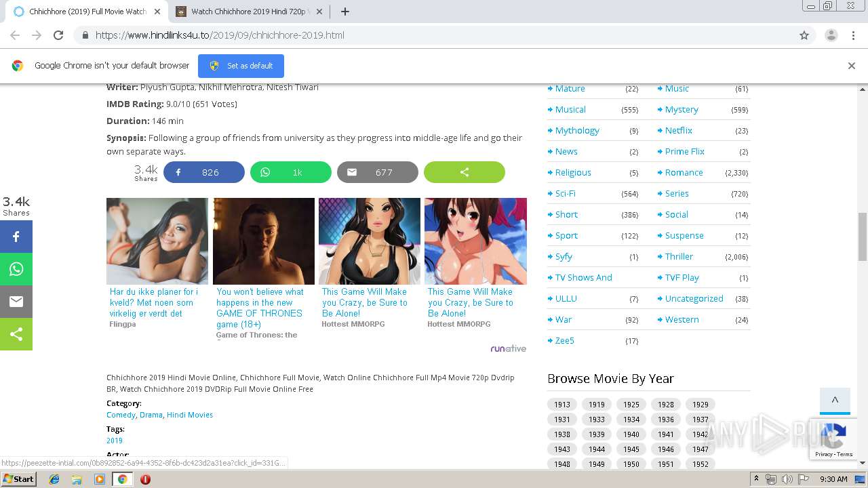
Task: Click floating sidebar WhatsApp share icon
Action: point(16,269)
